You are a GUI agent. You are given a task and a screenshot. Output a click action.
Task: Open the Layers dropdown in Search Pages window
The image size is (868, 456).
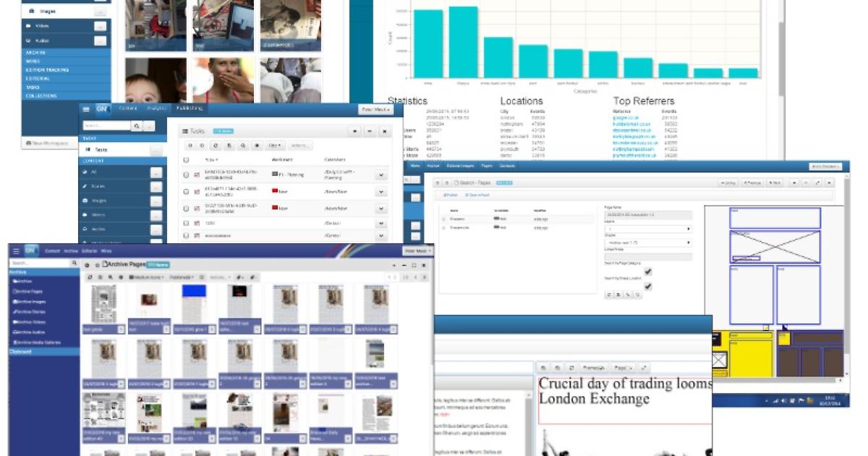[x=647, y=229]
